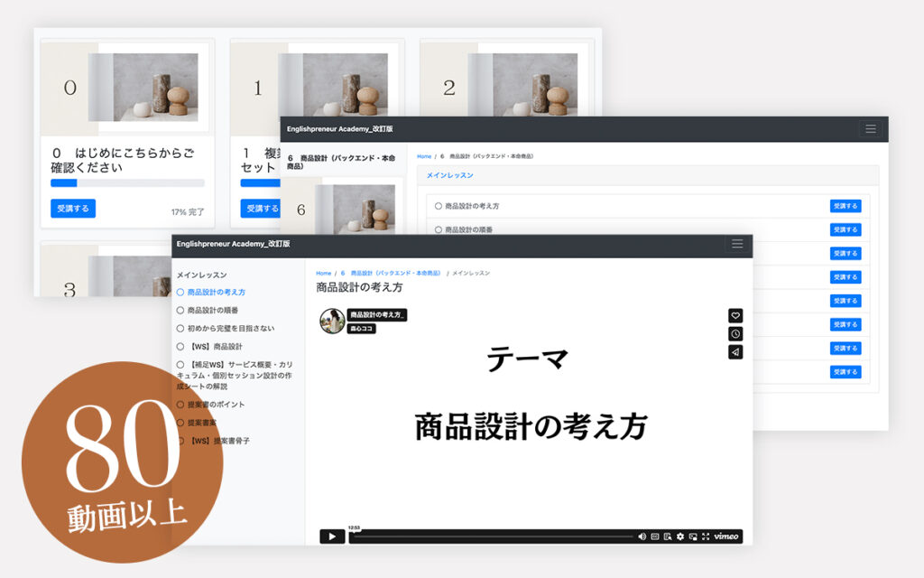
Task: Open hamburger menu in middle course window
Action: click(871, 128)
